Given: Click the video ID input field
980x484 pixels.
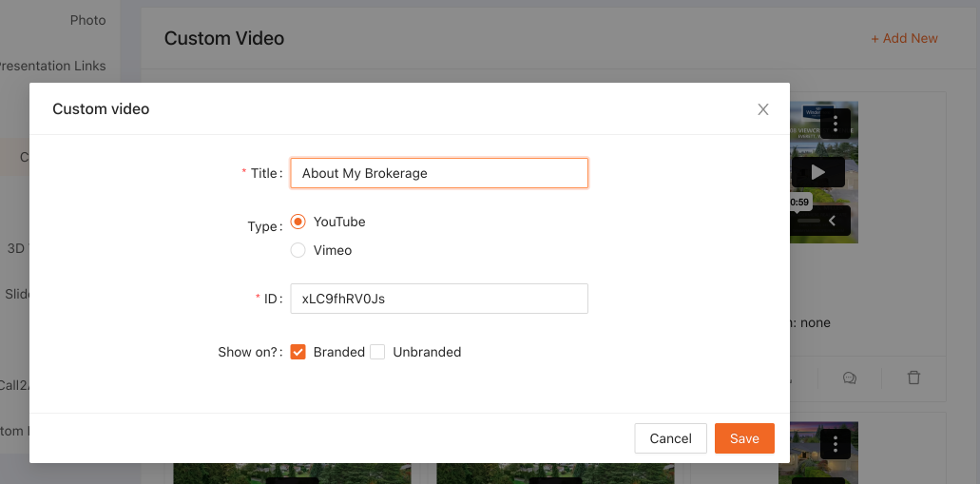Looking at the screenshot, I should pos(439,299).
